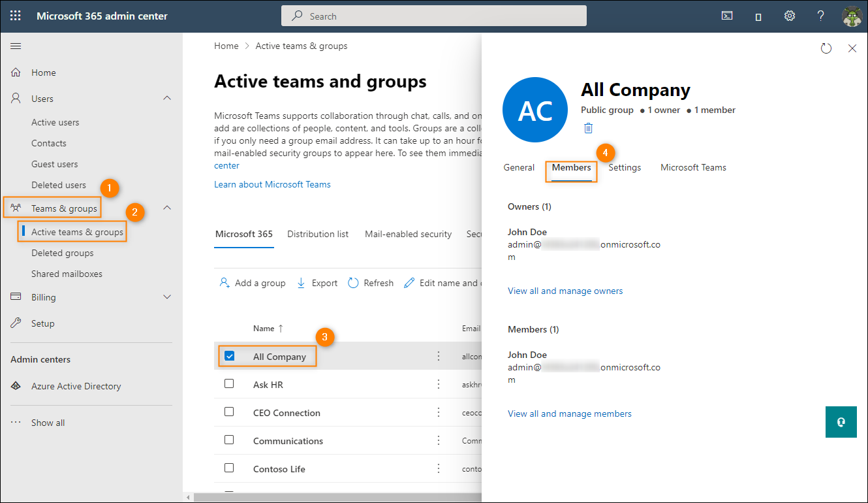868x503 pixels.
Task: Click the Ask HR group name
Action: [x=268, y=385]
